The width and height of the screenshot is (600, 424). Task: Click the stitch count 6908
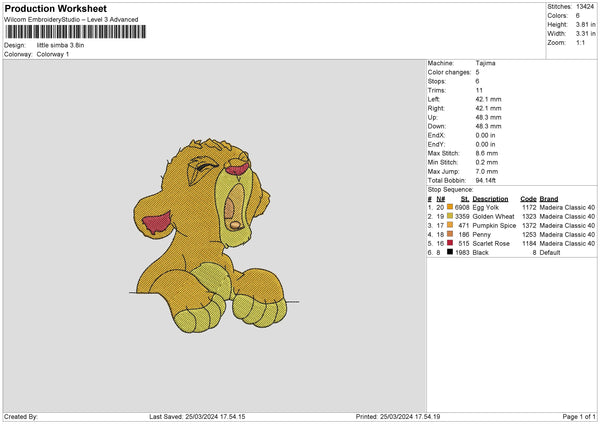[462, 207]
